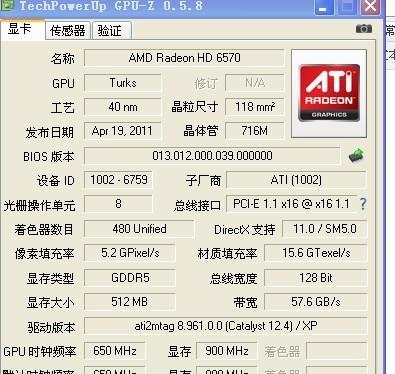Minimize the GPU-Z window

[324, 7]
